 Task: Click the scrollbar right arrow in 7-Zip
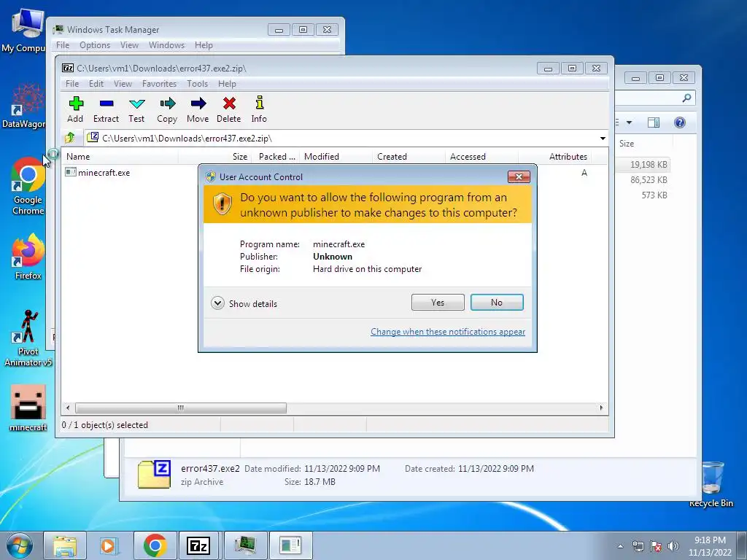coord(601,408)
